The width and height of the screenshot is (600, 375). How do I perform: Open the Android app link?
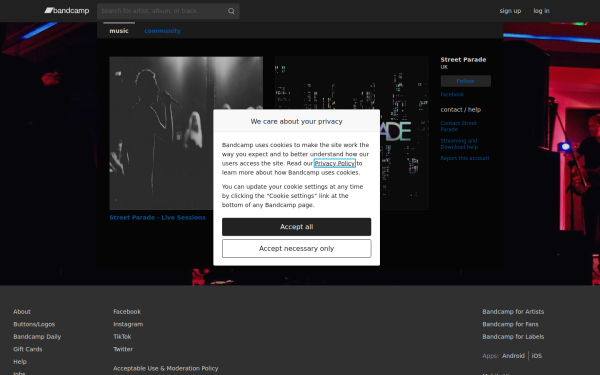[513, 356]
